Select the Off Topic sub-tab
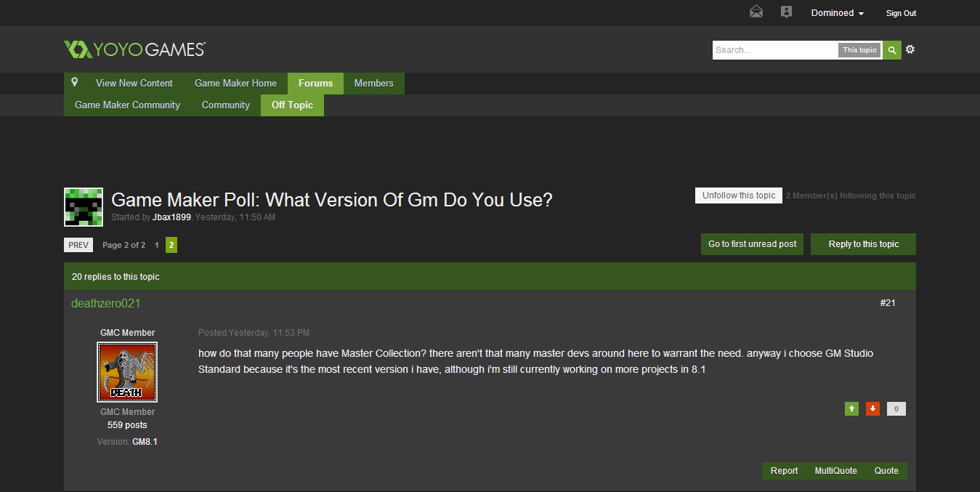Screen dimensions: 980x492 pyautogui.click(x=292, y=105)
